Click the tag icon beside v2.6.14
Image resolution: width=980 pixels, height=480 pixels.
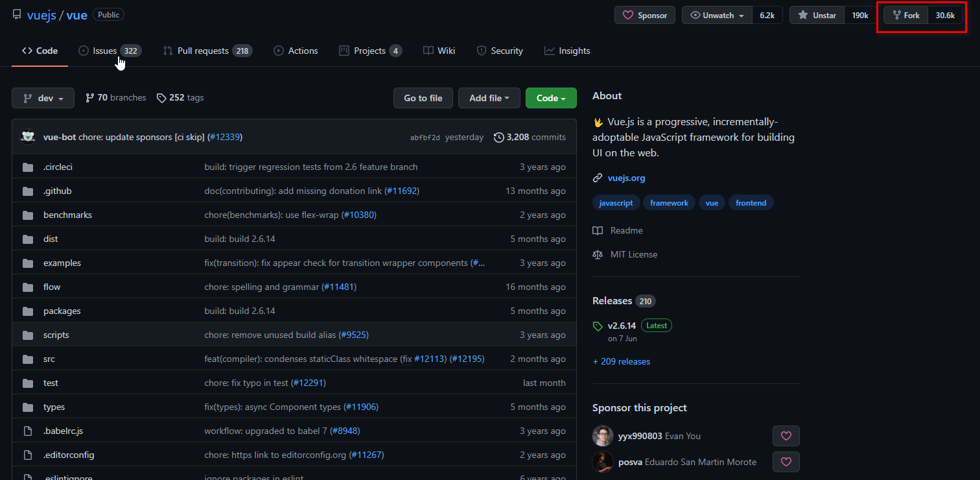598,326
